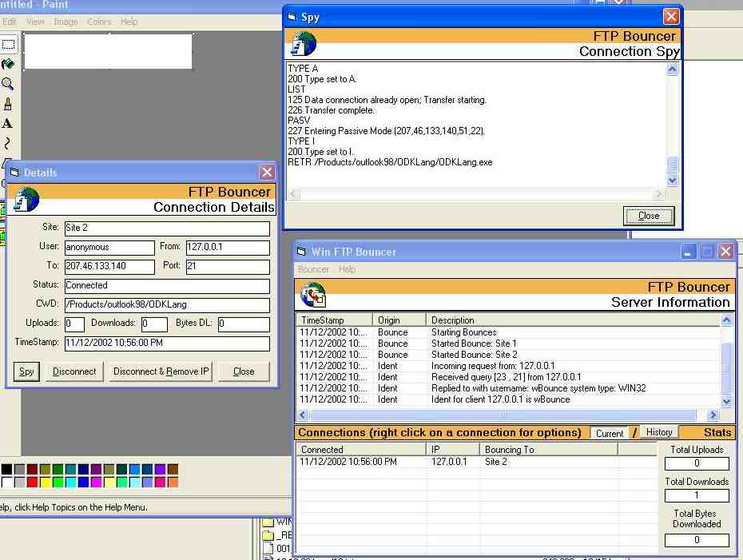Viewport: 743px width, 560px height.
Task: Click the Spy button in Details
Action: point(26,371)
